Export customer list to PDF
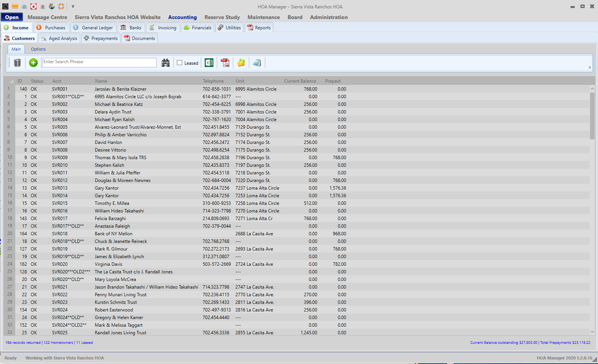Image resolution: width=598 pixels, height=364 pixels. click(x=225, y=63)
